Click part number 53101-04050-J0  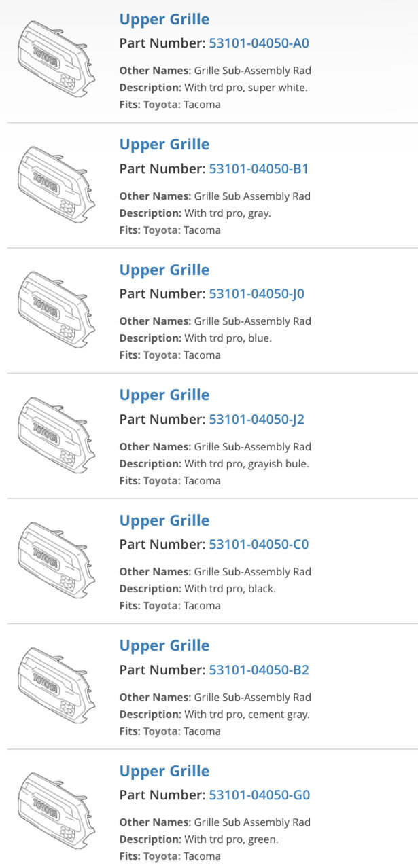tap(257, 294)
